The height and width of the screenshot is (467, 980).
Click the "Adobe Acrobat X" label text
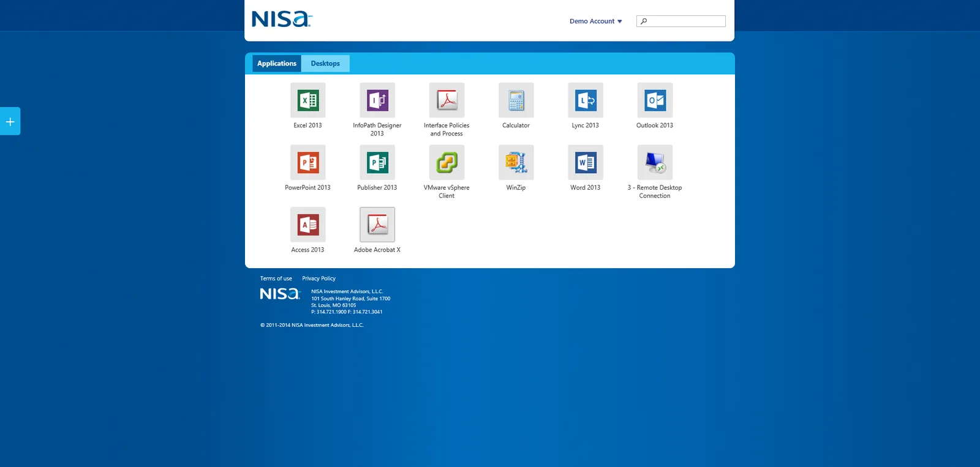377,250
